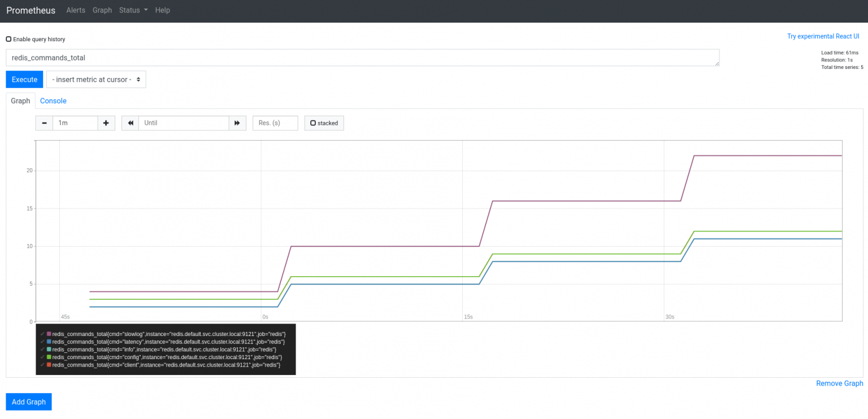Click the double-right arrows to shift graph later
868x419 pixels.
237,123
